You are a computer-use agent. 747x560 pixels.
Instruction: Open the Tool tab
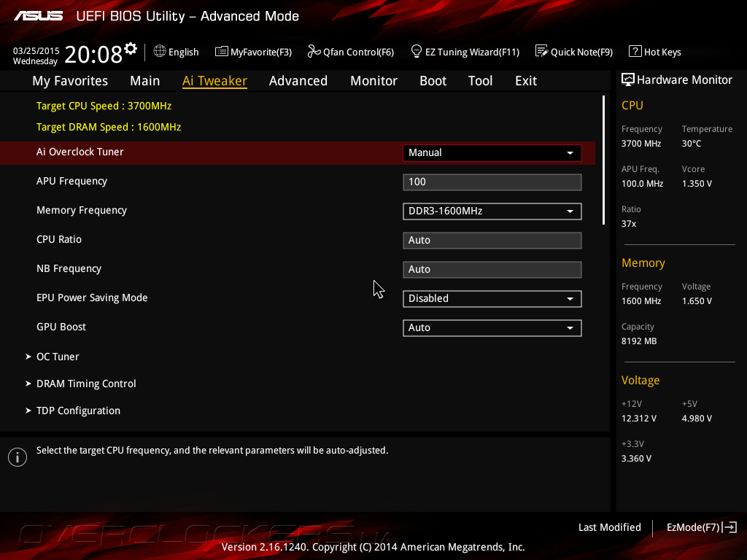pyautogui.click(x=480, y=81)
